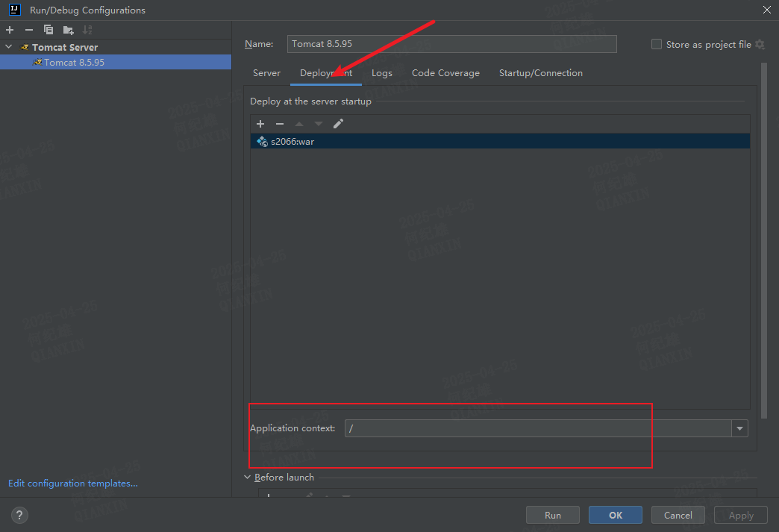Click the sort configurations alphabetically icon
779x532 pixels.
pos(87,30)
